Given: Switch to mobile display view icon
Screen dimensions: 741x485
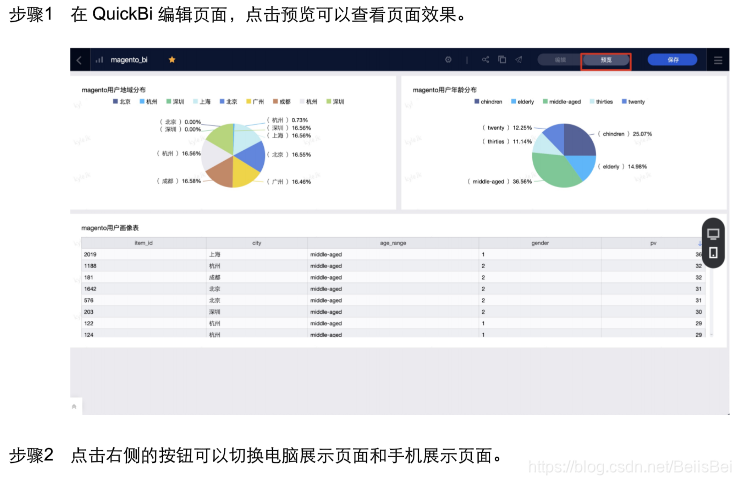Looking at the screenshot, I should (713, 252).
